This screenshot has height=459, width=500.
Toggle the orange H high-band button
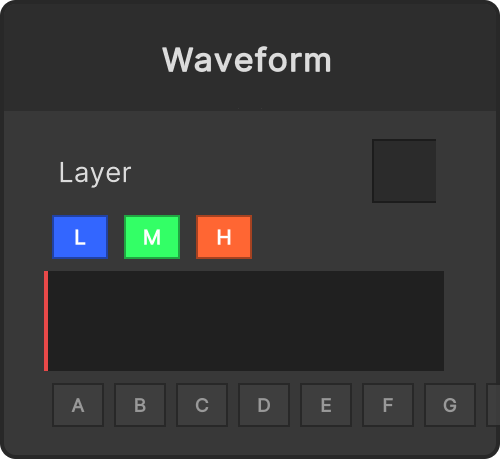pyautogui.click(x=224, y=237)
